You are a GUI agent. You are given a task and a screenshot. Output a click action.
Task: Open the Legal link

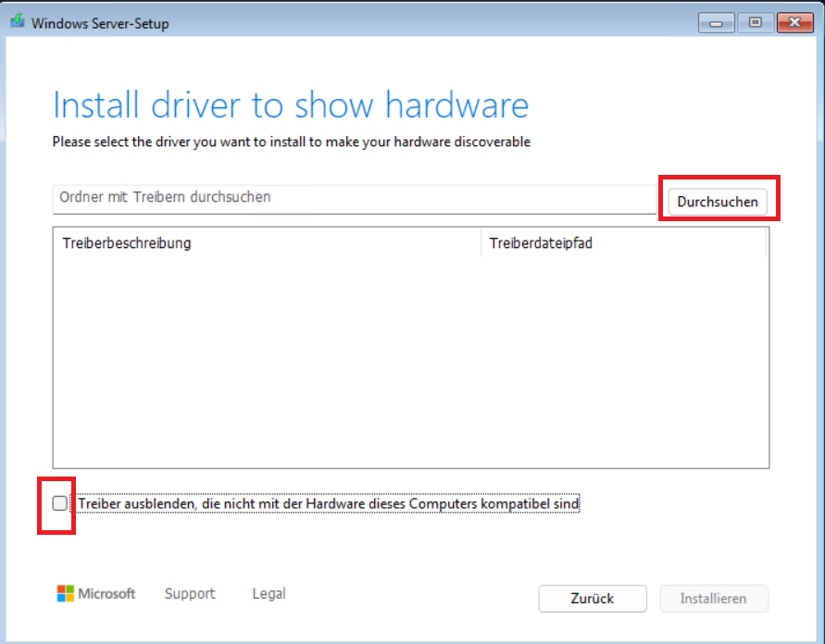click(269, 594)
